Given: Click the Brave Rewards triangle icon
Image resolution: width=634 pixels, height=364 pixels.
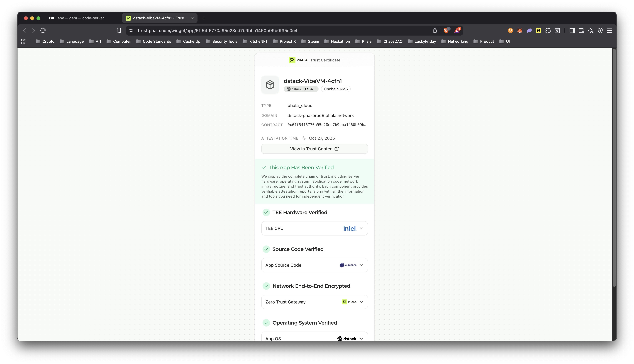Looking at the screenshot, I should click(x=457, y=31).
